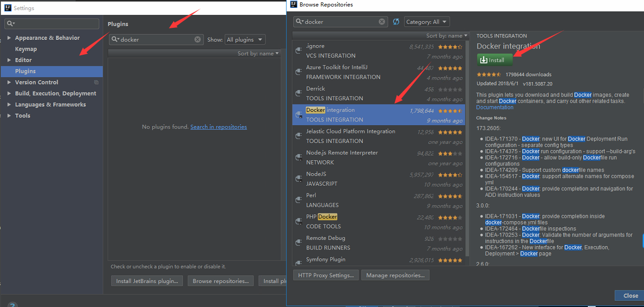Screen dimensions: 644x307
Task: Click the PHP Docker plugin icon
Action: click(x=298, y=221)
